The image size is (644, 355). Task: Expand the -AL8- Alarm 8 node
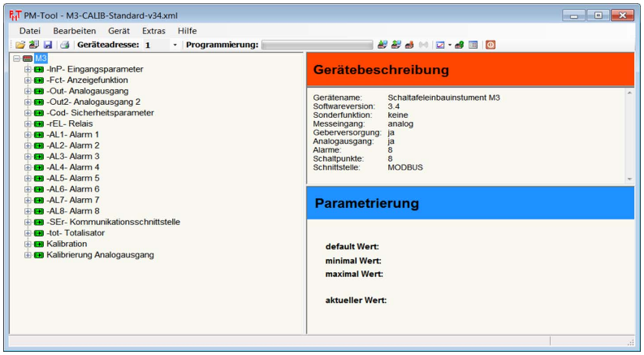tap(28, 211)
